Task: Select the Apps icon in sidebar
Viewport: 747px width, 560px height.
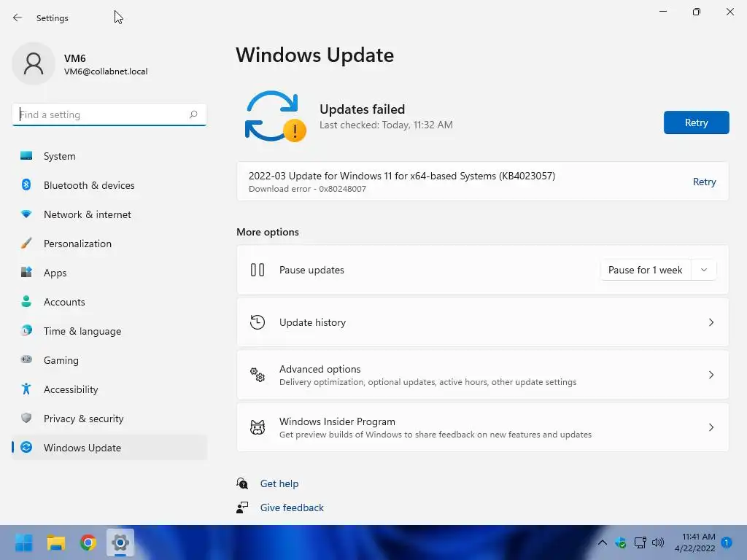Action: 26,273
